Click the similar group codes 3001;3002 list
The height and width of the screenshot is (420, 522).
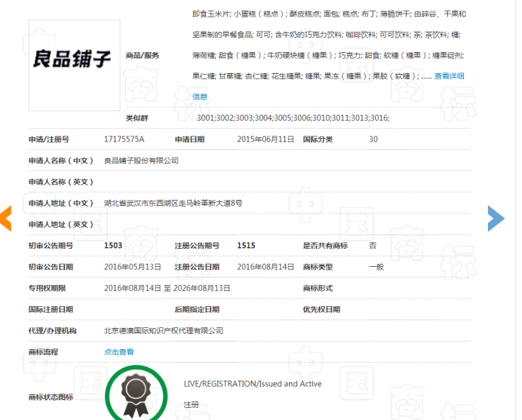293,118
